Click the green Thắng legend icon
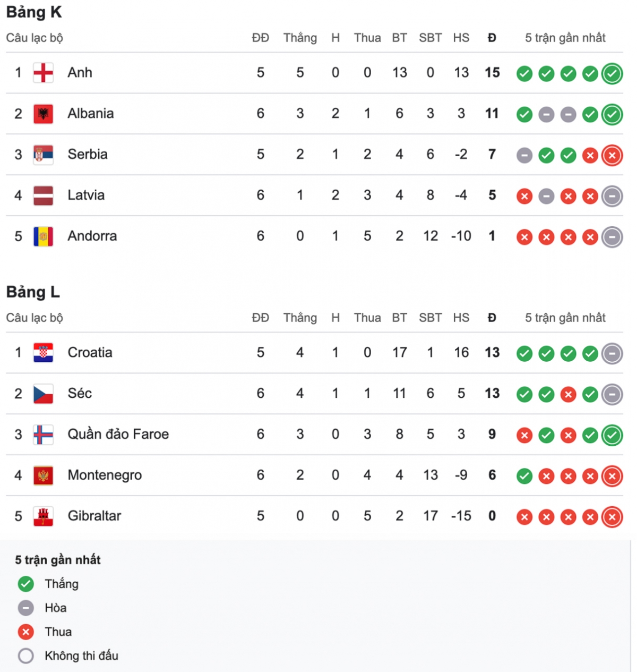The image size is (637, 672). [25, 584]
